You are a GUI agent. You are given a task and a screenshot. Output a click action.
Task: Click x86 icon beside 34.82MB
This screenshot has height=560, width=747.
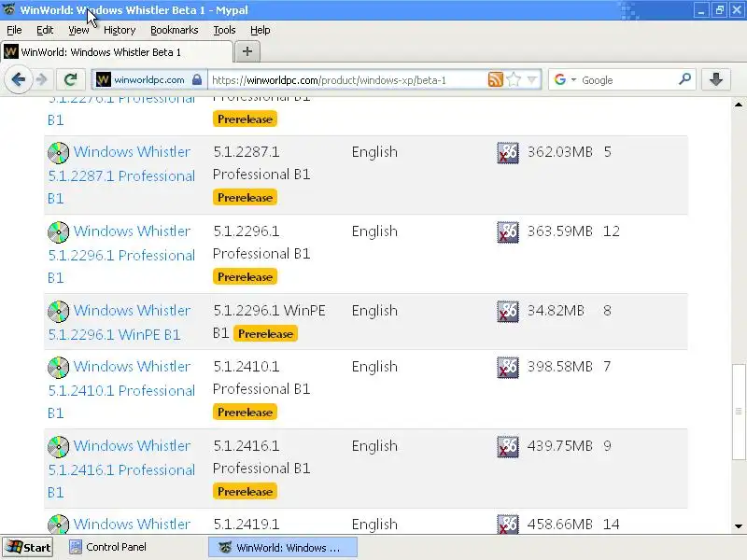click(x=508, y=312)
